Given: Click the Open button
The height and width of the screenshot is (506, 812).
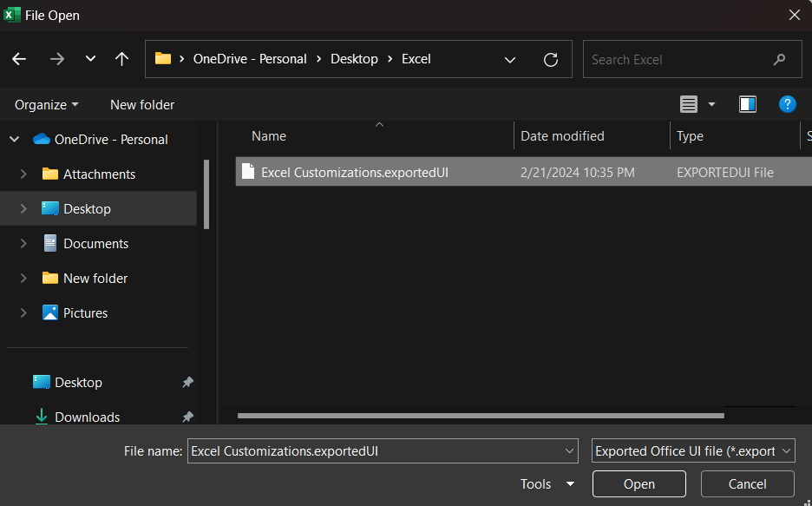Looking at the screenshot, I should click(639, 483).
